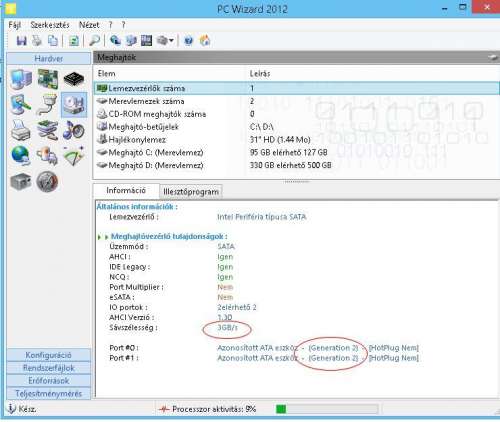The width and height of the screenshot is (500, 422).
Task: Click the Print toolbar icon
Action: (37, 41)
